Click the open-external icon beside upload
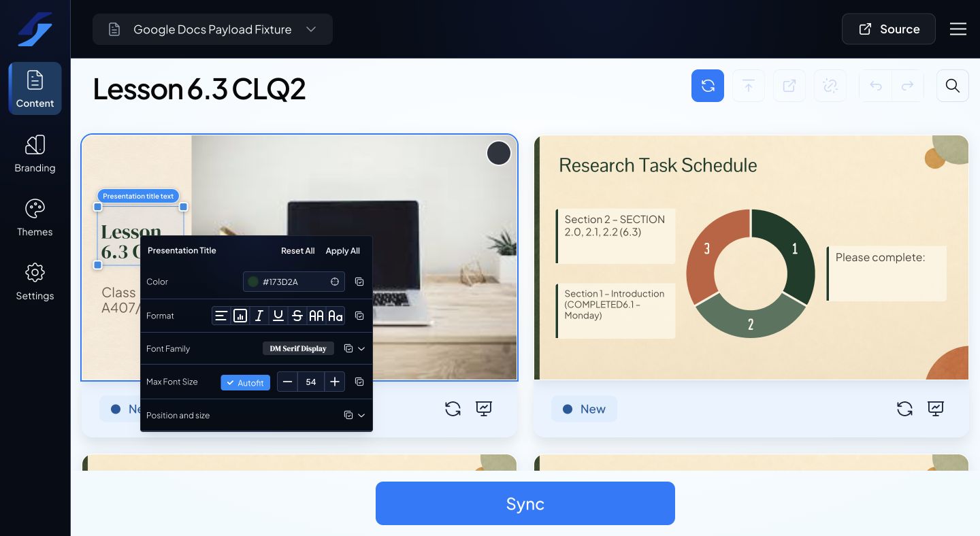 point(789,86)
